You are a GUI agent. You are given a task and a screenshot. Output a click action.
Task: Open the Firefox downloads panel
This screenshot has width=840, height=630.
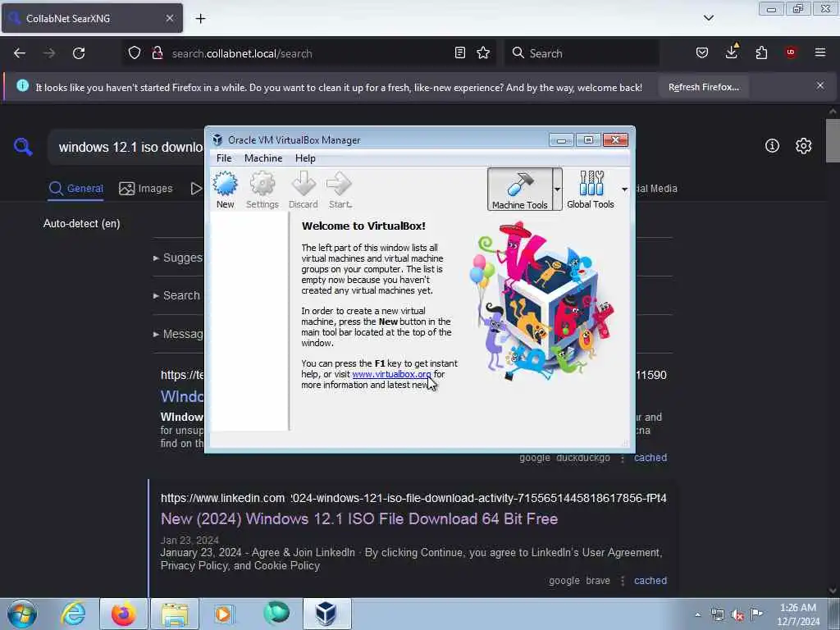click(732, 52)
